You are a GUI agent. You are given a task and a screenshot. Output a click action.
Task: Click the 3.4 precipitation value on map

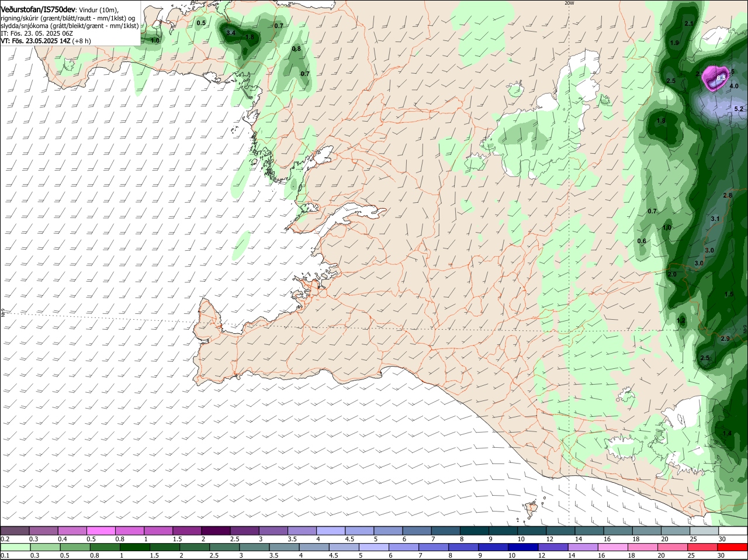tap(231, 33)
